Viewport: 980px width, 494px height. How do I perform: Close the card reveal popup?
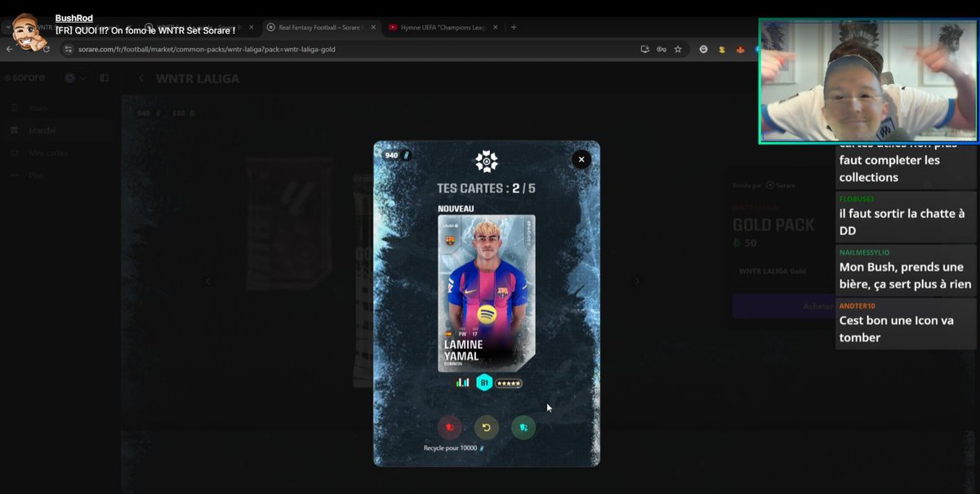581,159
